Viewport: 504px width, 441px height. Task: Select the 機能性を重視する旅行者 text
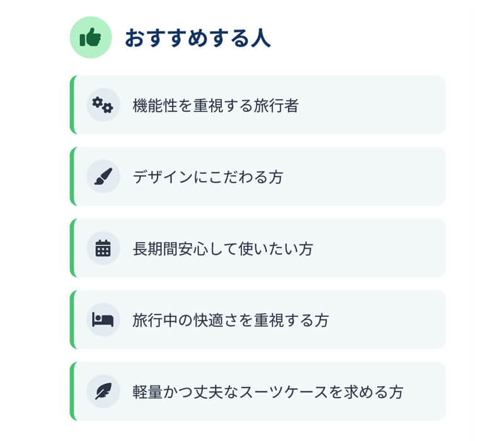pyautogui.click(x=215, y=106)
